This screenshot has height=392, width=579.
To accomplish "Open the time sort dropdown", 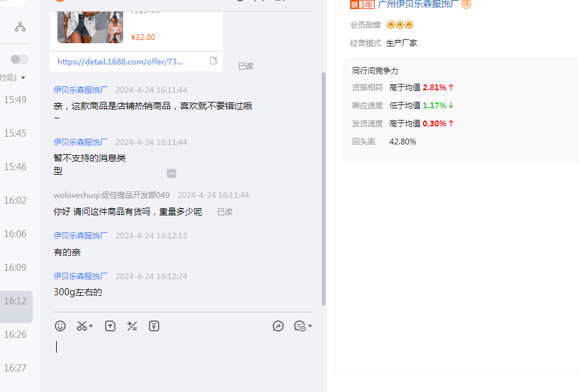I will (x=13, y=77).
